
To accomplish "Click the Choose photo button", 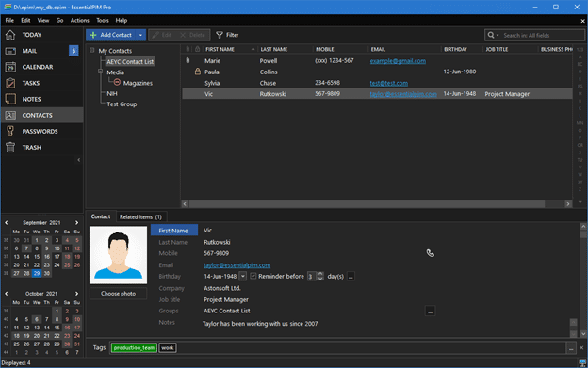I will pos(118,294).
